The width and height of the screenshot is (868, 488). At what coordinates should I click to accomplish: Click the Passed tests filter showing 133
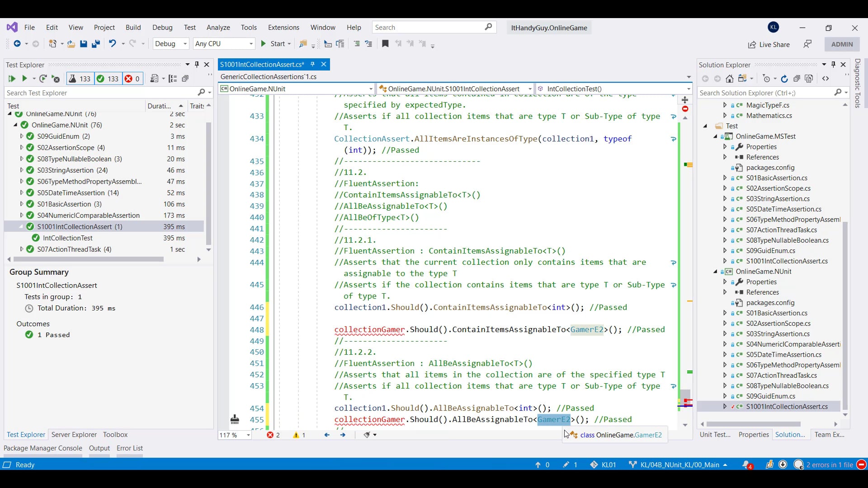pos(108,79)
